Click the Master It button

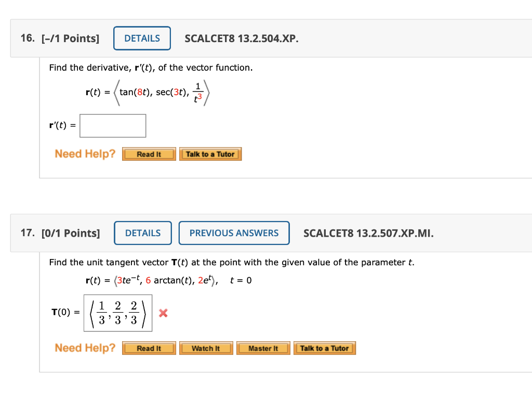point(263,348)
